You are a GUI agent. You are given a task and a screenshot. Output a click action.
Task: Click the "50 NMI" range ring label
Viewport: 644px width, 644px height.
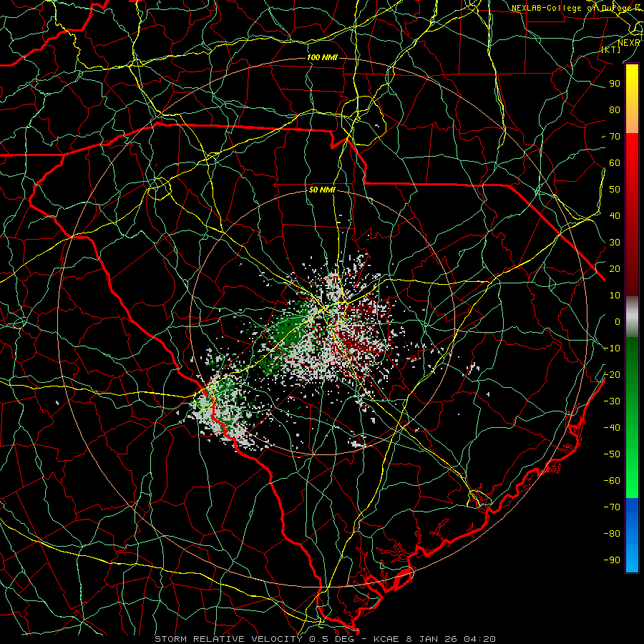[x=322, y=190]
